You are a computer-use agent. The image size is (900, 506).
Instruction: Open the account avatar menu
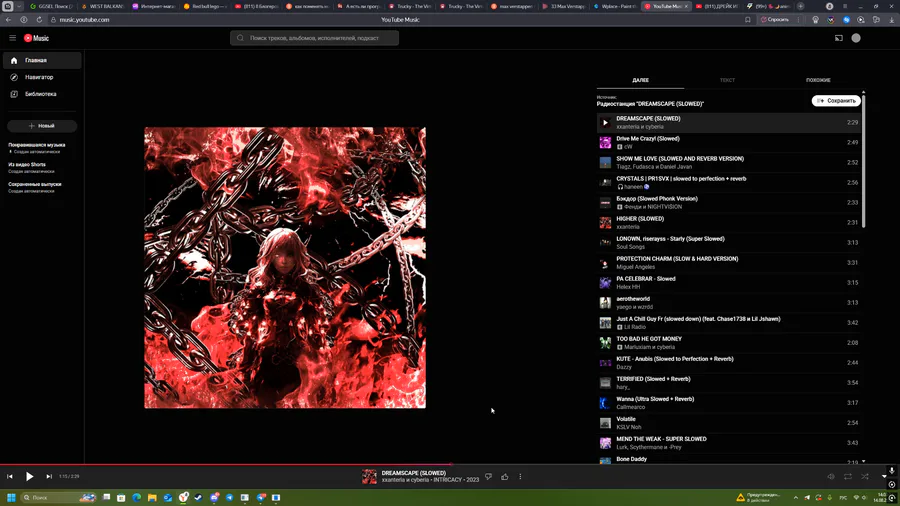(856, 38)
